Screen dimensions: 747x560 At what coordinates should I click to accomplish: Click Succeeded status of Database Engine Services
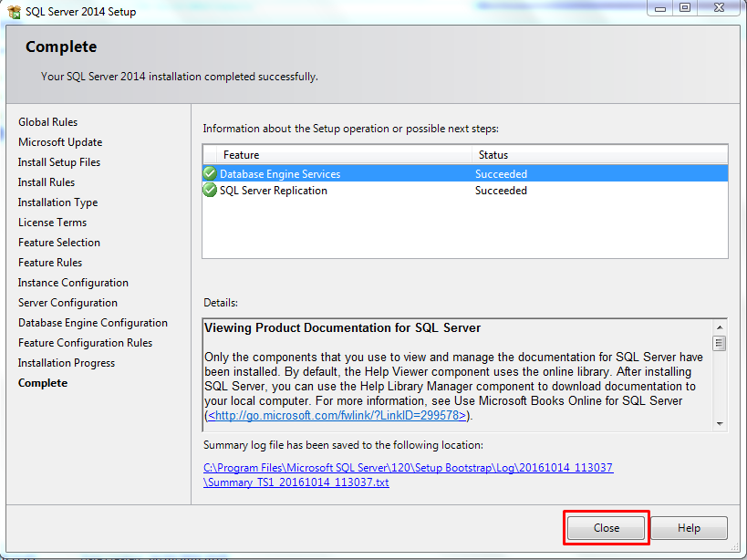(501, 174)
